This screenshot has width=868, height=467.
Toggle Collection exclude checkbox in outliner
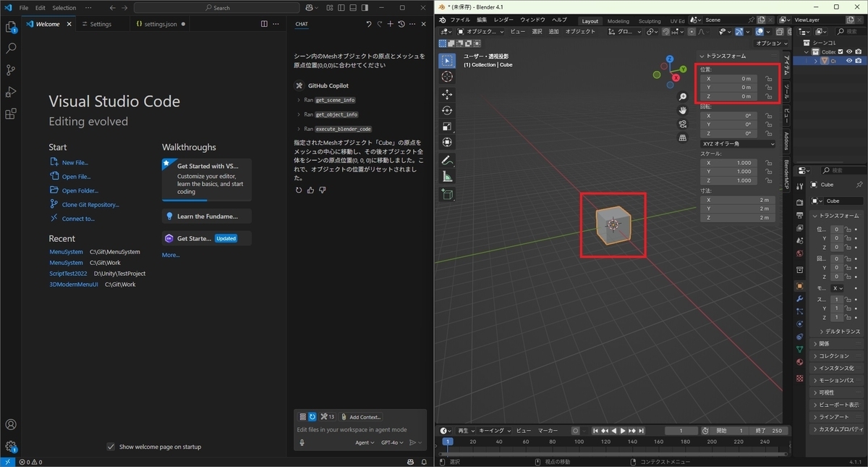point(840,52)
